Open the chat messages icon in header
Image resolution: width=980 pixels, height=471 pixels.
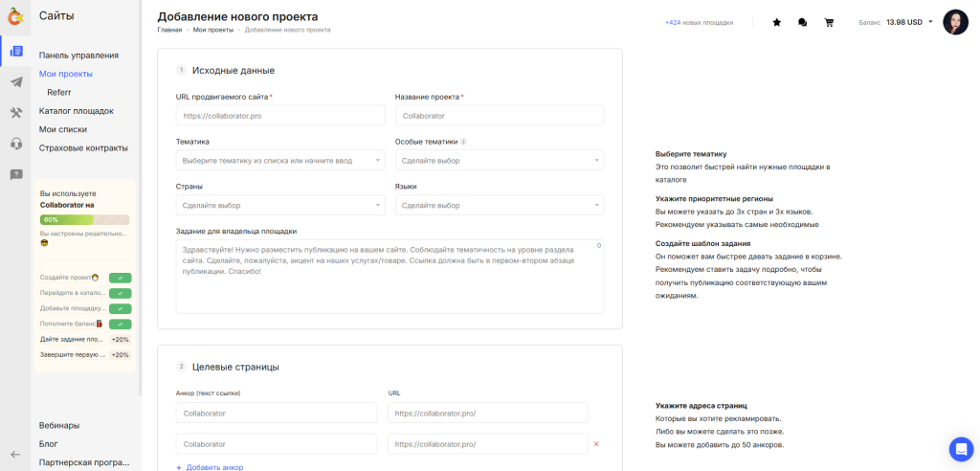(x=802, y=22)
